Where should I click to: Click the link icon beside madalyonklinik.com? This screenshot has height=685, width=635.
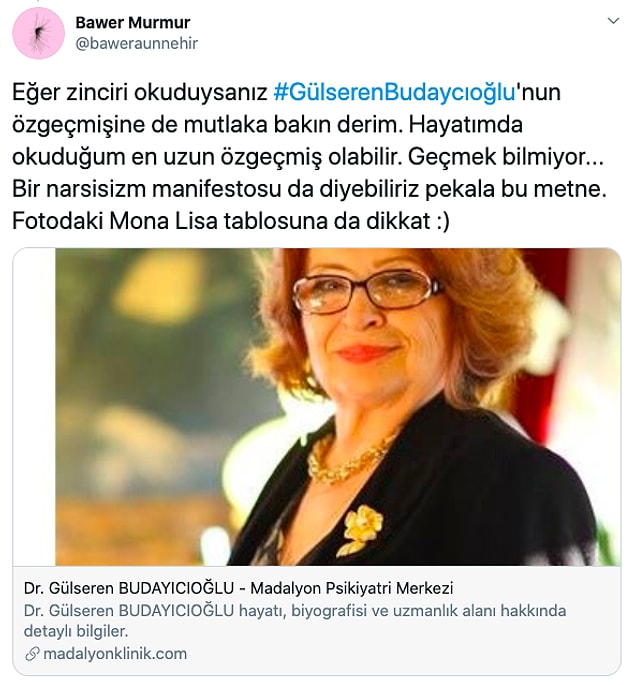tap(32, 654)
